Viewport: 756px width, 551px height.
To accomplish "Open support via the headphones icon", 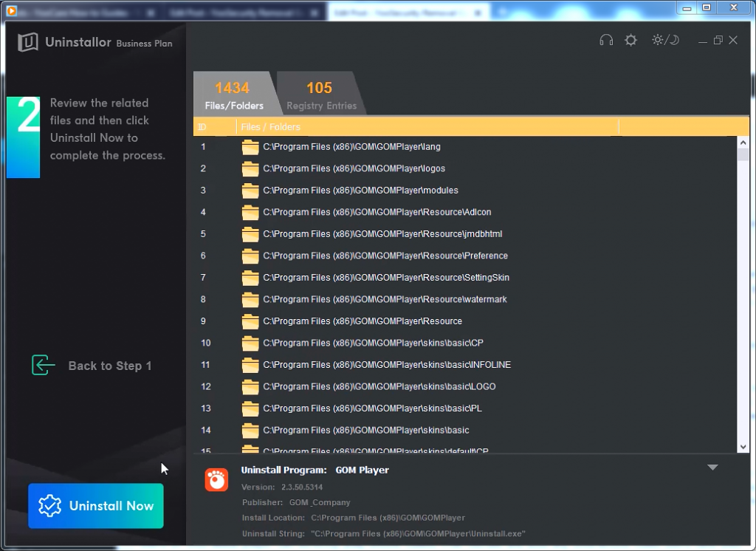I will click(x=606, y=40).
